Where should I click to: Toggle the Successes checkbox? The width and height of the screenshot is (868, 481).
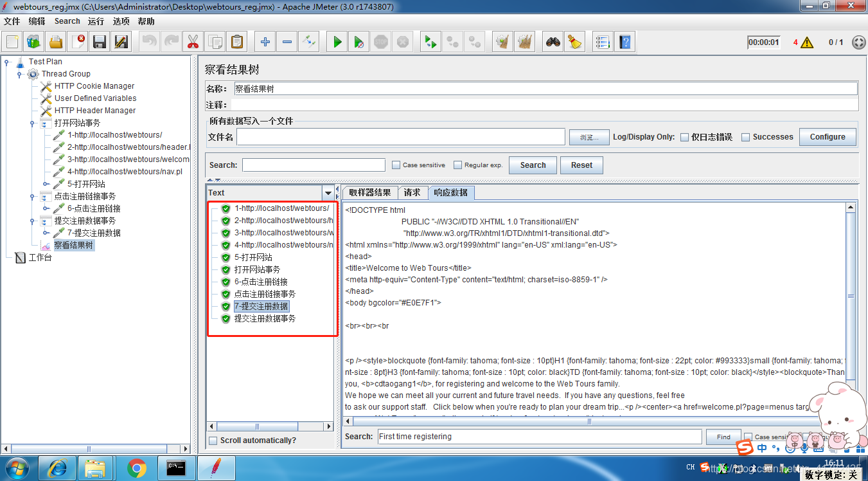pyautogui.click(x=746, y=137)
